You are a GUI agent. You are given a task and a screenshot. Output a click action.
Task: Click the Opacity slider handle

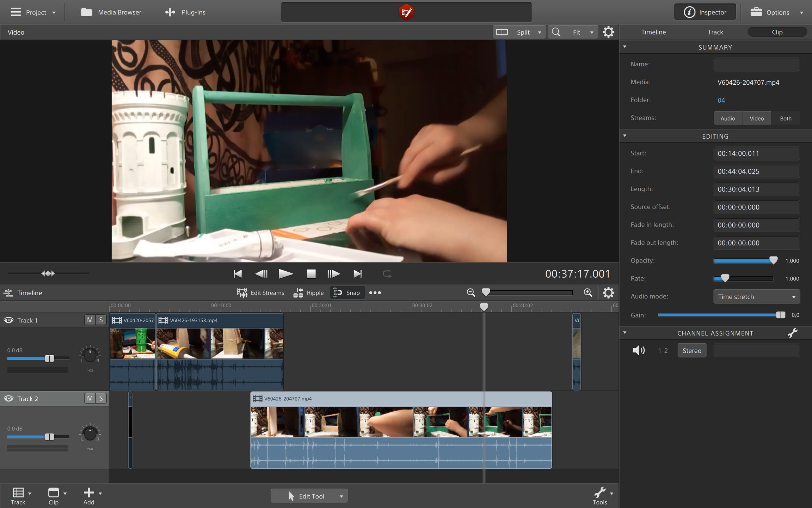click(x=773, y=261)
